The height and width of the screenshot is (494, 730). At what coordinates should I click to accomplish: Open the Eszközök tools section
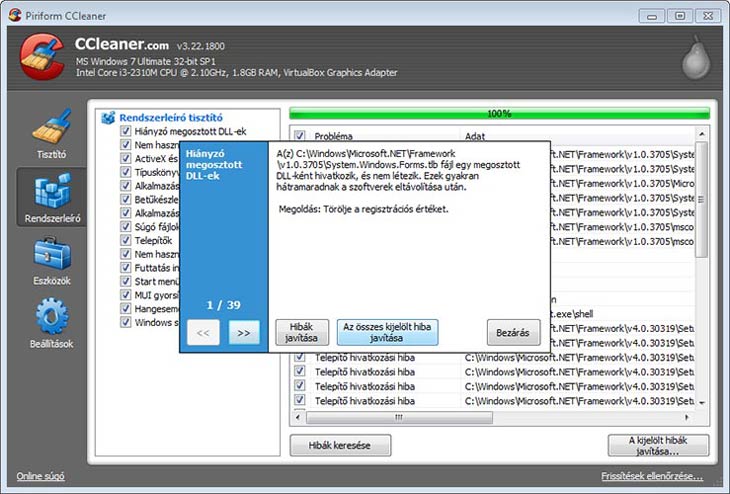click(x=52, y=260)
